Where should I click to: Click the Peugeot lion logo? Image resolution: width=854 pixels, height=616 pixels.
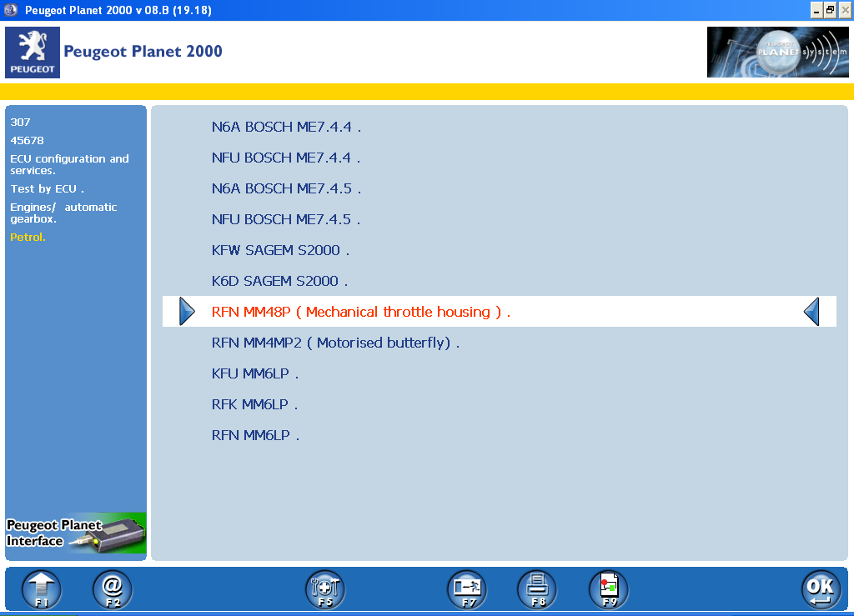coord(33,53)
